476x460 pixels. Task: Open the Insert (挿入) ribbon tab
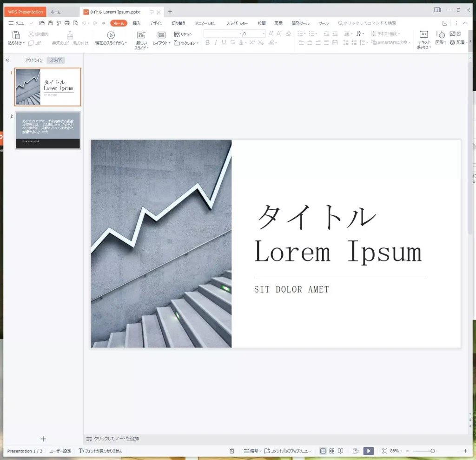(x=137, y=23)
